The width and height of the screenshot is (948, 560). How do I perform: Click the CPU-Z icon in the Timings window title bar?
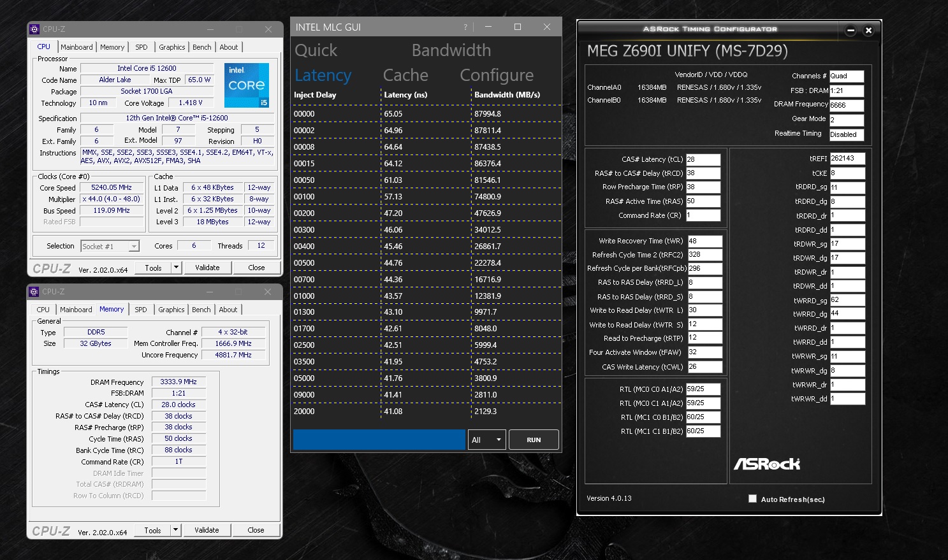(x=34, y=291)
